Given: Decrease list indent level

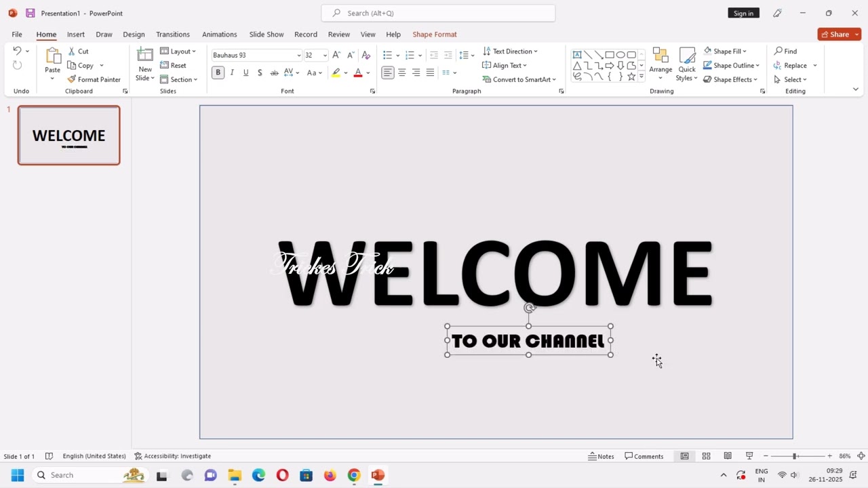Looking at the screenshot, I should (434, 55).
